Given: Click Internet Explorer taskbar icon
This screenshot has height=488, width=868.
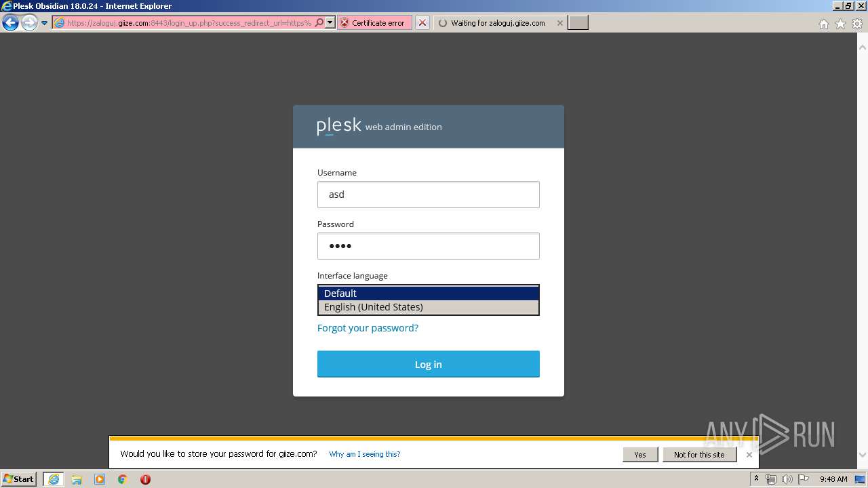Looking at the screenshot, I should click(x=54, y=479).
